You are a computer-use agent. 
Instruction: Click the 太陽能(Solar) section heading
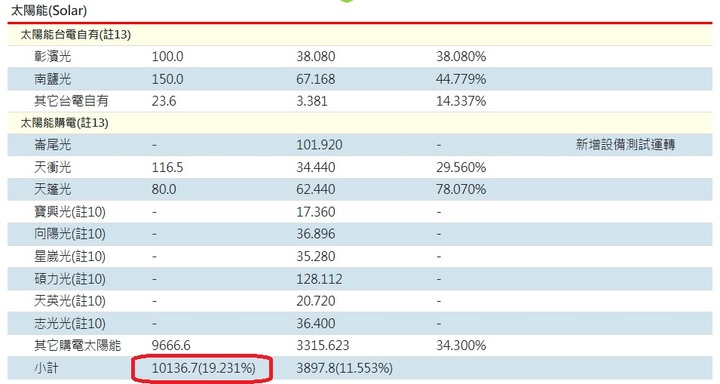tap(49, 10)
